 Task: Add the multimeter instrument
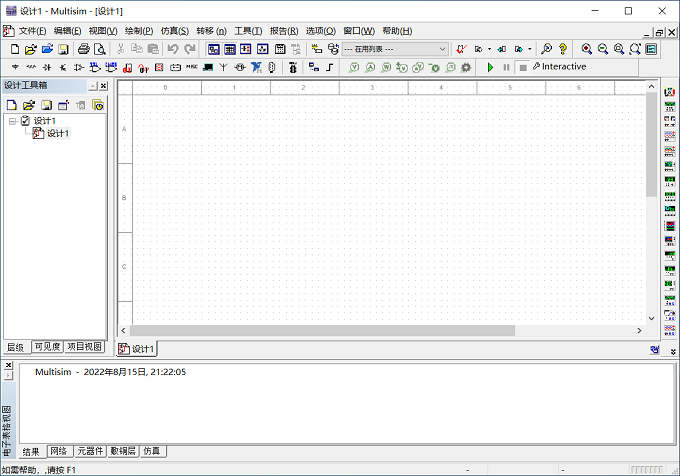click(670, 92)
